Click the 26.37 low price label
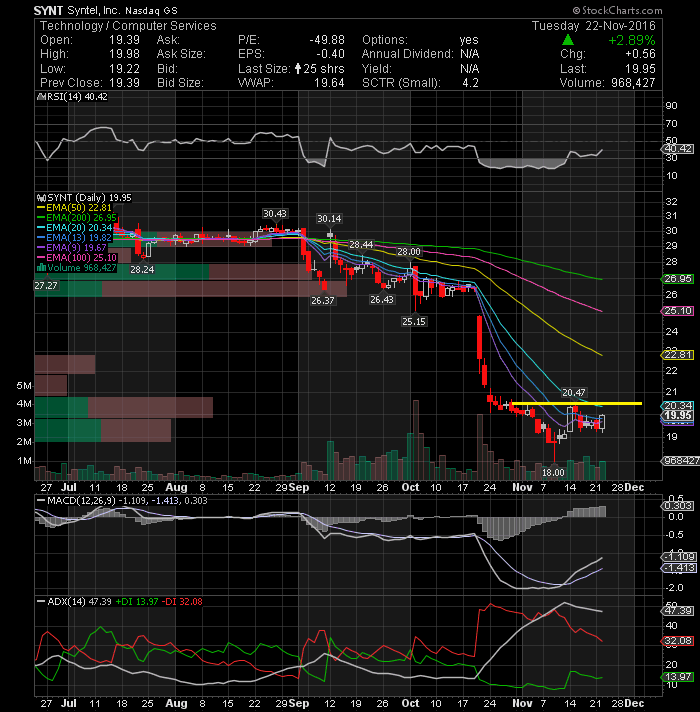 click(323, 300)
